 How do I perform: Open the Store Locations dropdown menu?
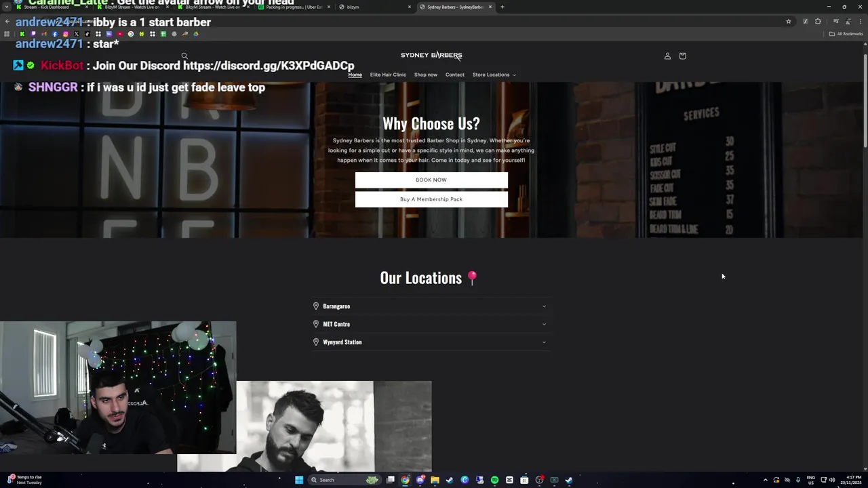coord(494,75)
